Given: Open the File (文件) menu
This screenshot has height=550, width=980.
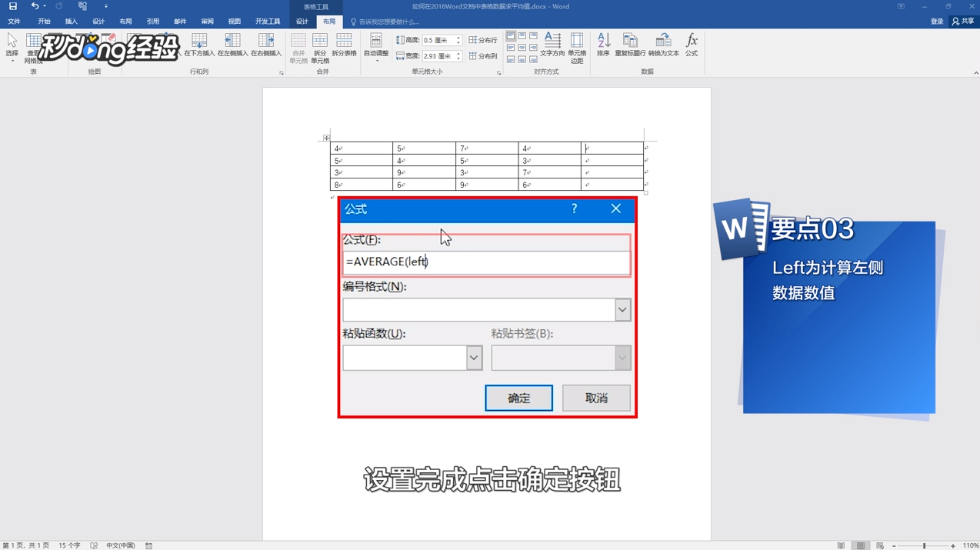Looking at the screenshot, I should tap(14, 22).
